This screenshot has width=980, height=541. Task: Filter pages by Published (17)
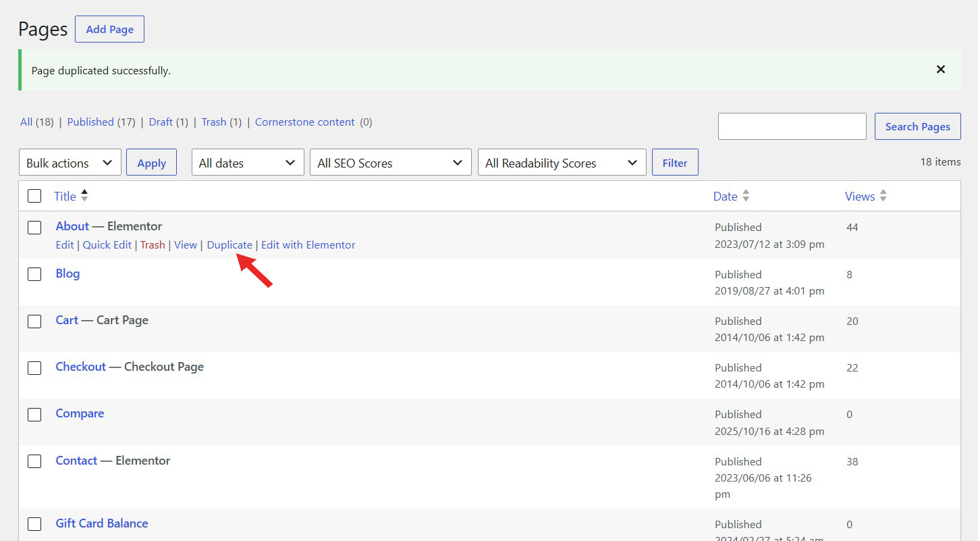[x=101, y=122]
